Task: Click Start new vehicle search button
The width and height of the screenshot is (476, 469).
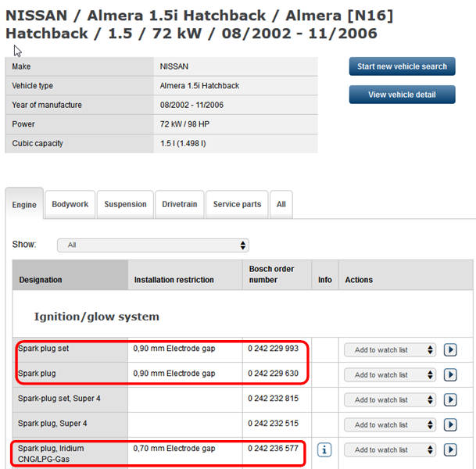Action: (x=402, y=66)
